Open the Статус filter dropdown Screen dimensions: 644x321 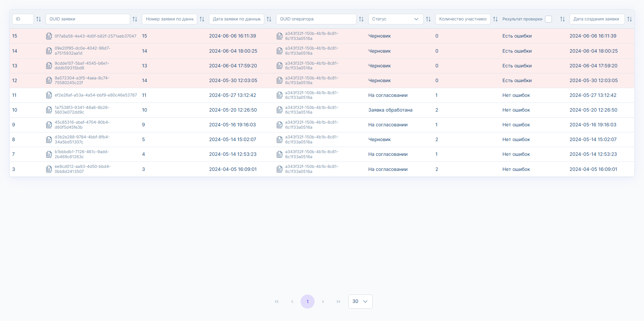396,19
